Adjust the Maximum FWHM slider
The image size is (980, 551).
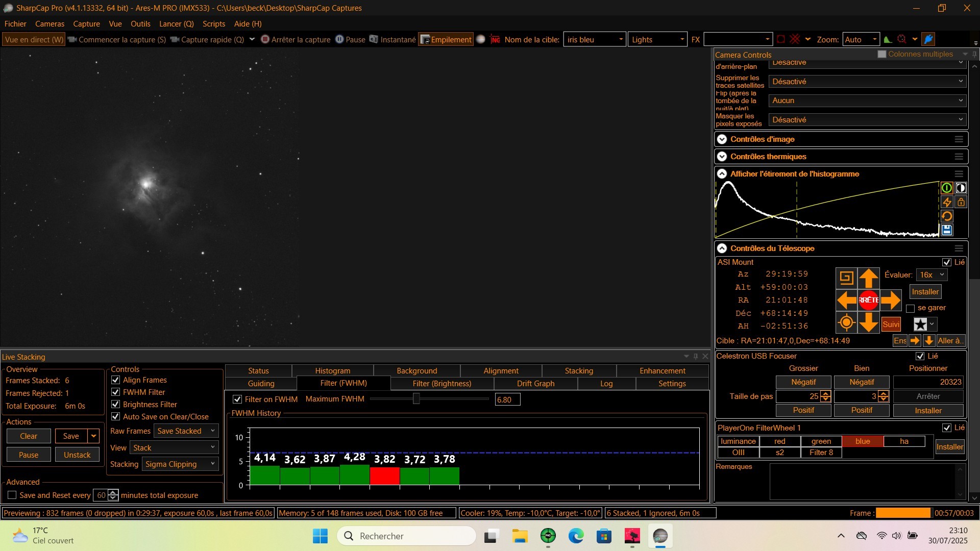[416, 399]
